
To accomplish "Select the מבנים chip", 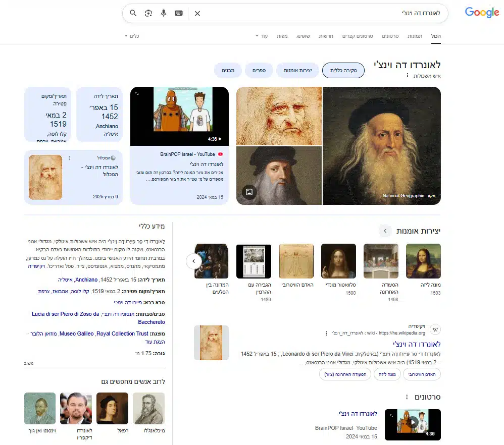I will click(228, 70).
